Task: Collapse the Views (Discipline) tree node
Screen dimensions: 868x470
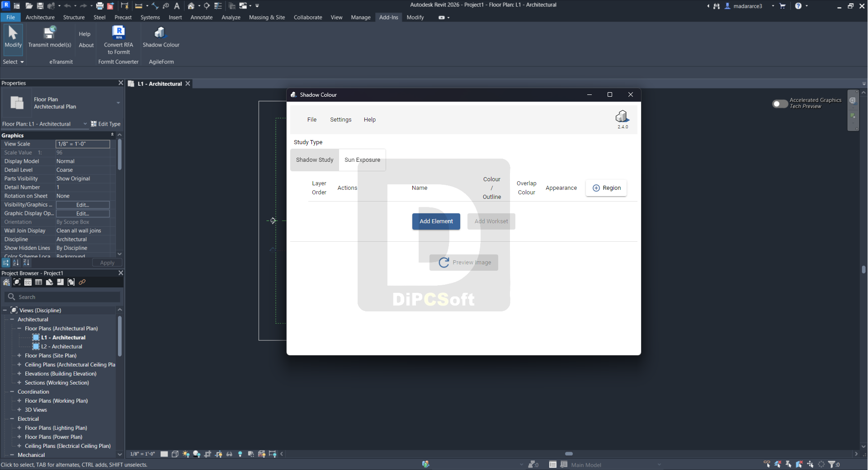Action: (5, 310)
